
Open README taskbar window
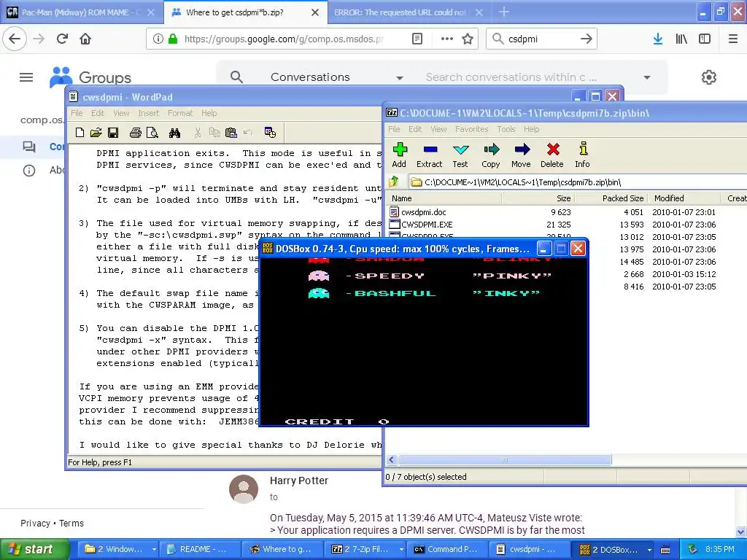coord(198,550)
